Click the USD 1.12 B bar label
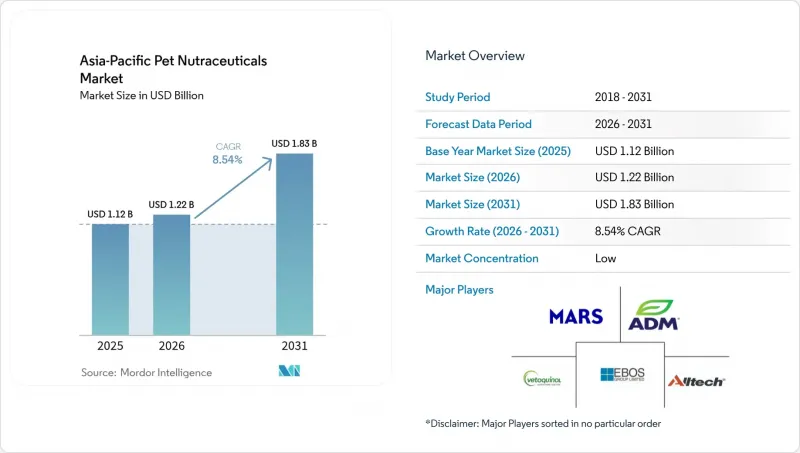 pos(110,214)
